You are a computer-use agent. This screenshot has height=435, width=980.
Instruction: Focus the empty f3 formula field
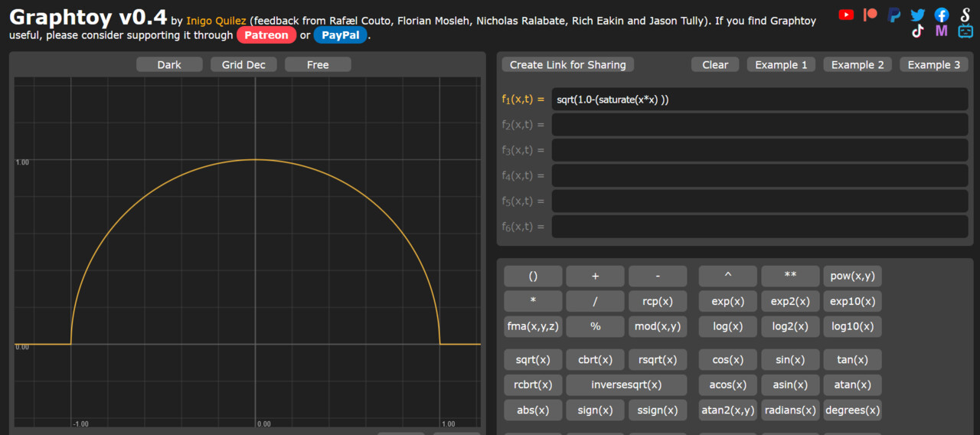tap(759, 150)
